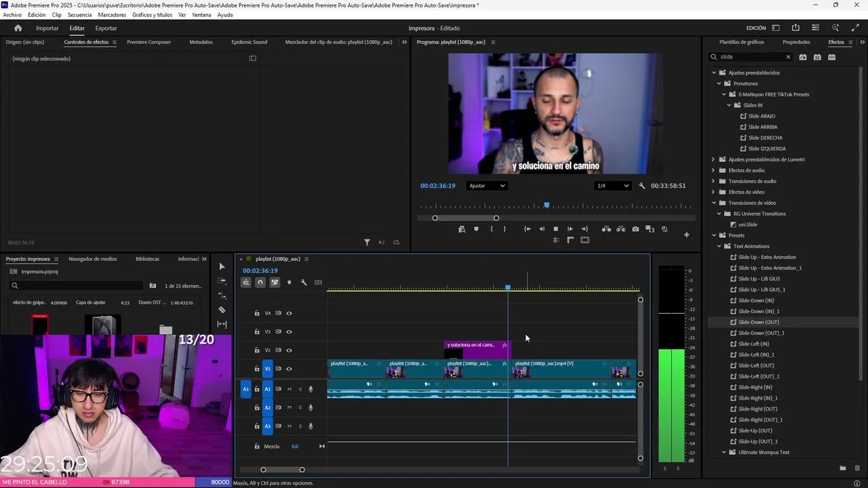Switch to Epidemic Sound tab
This screenshot has height=488, width=868.
249,42
